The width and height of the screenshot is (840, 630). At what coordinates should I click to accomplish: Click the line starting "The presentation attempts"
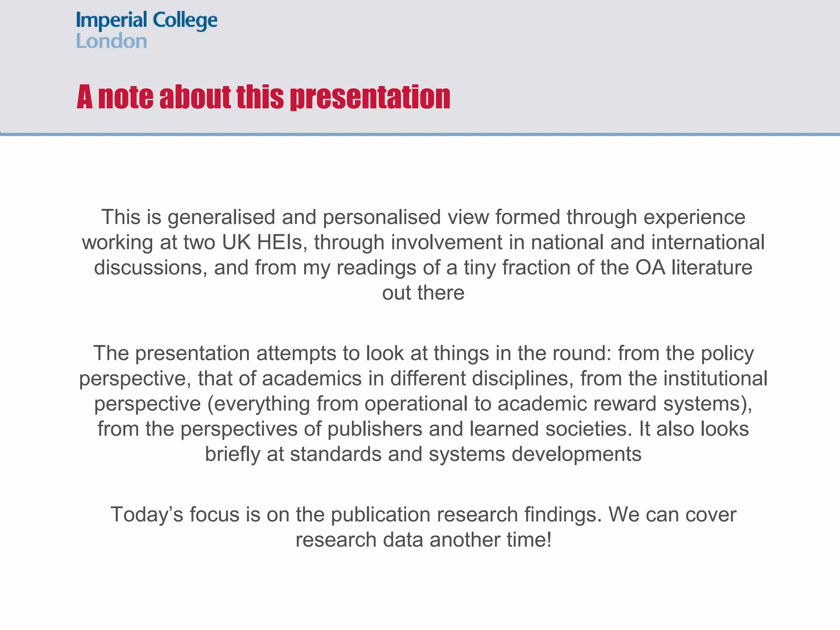[x=423, y=353]
